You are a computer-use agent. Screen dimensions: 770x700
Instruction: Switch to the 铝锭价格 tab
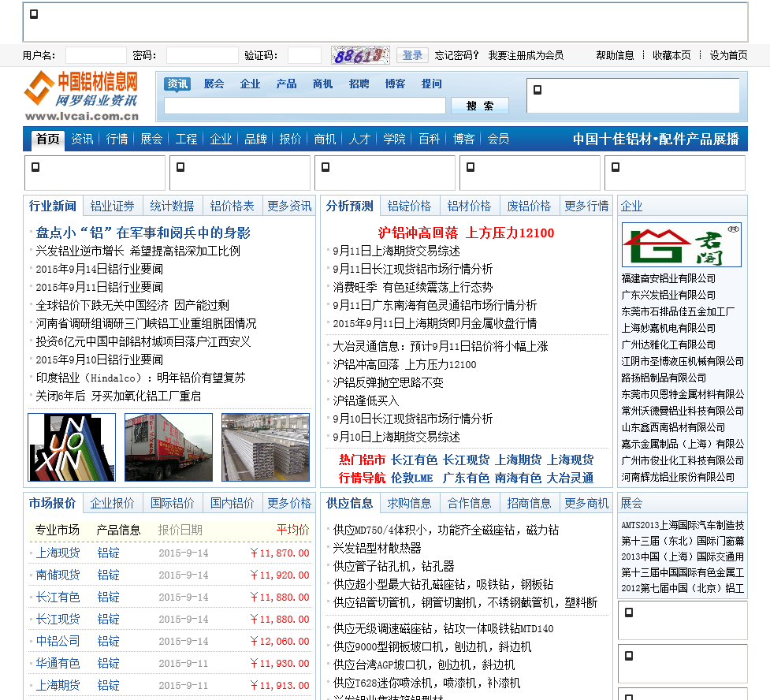tap(410, 206)
